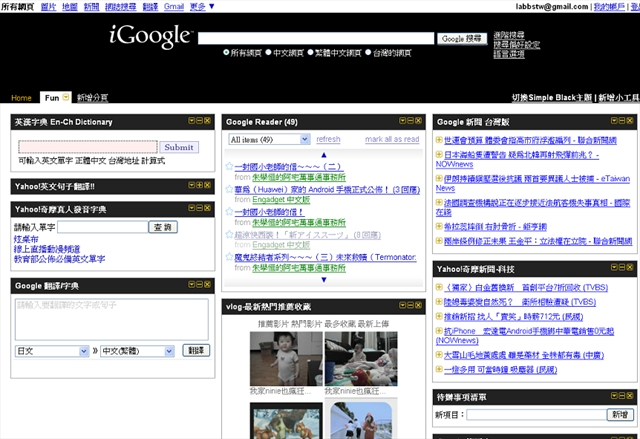The width and height of the screenshot is (640, 439).
Task: Click the pink dictionary input field
Action: [88, 147]
